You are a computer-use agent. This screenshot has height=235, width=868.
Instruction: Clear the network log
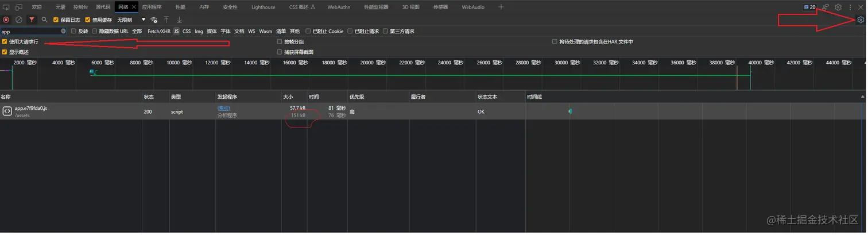[x=19, y=20]
